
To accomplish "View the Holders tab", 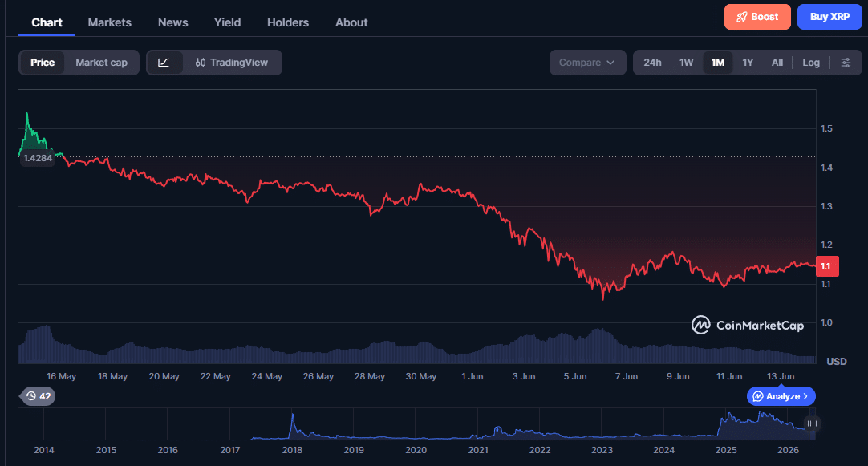I will 288,22.
